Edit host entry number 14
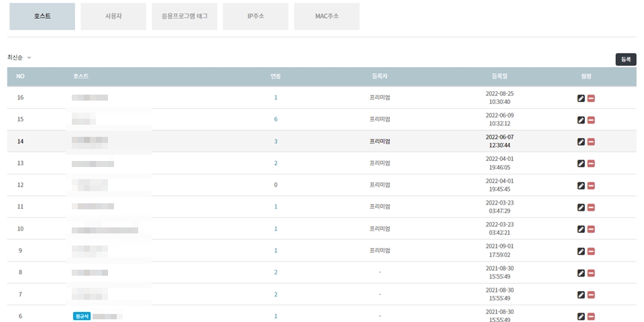 pyautogui.click(x=581, y=142)
